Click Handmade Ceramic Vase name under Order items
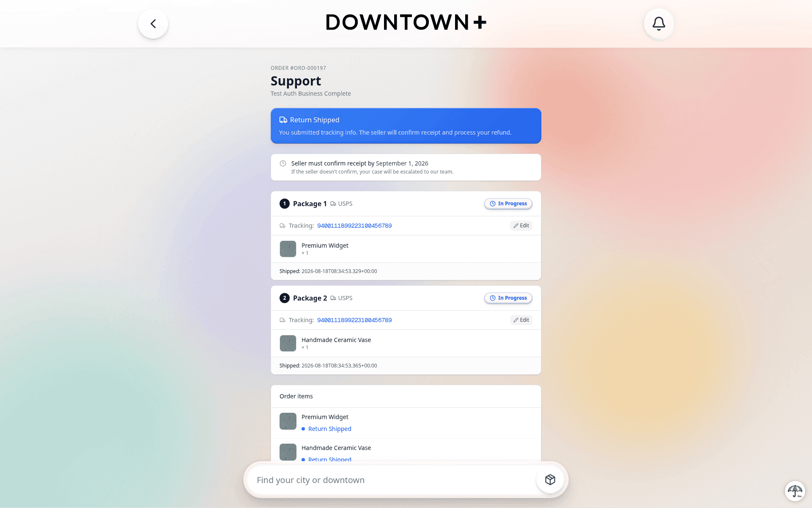The image size is (812, 508). click(336, 448)
